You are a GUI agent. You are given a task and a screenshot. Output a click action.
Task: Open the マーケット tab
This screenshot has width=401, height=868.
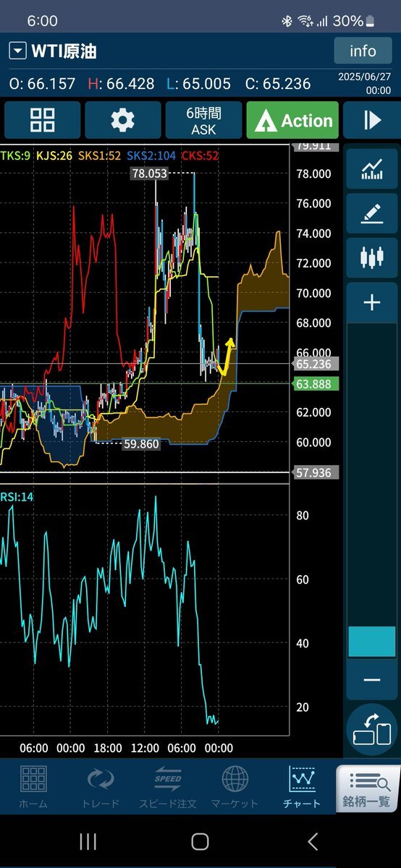235,787
